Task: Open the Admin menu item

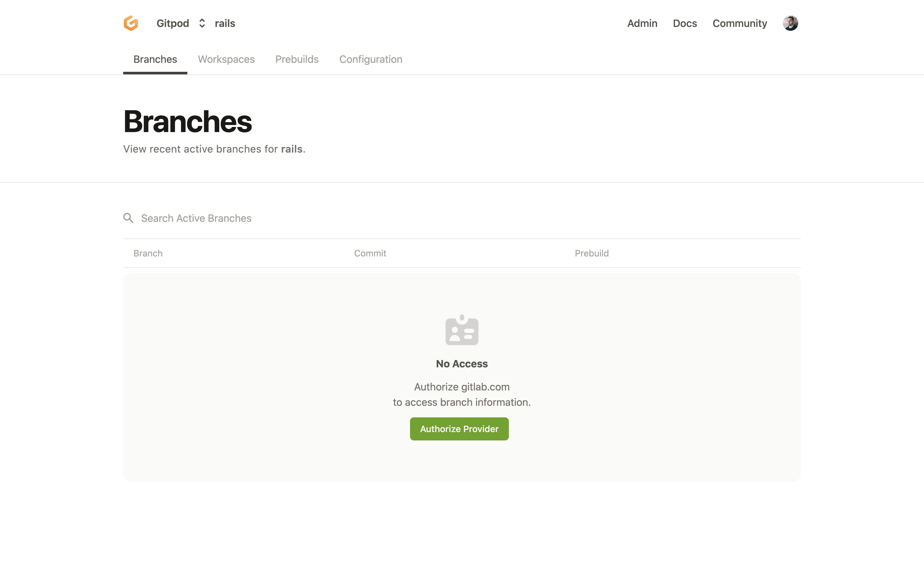Action: pos(642,23)
